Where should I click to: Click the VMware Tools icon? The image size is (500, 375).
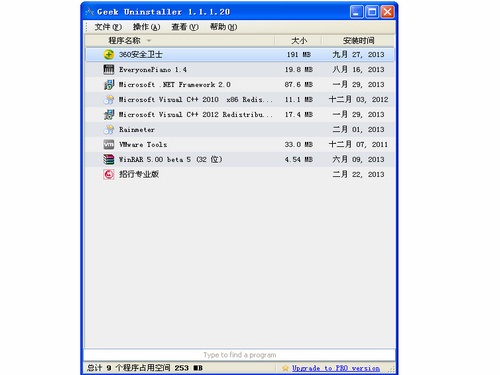coord(109,144)
